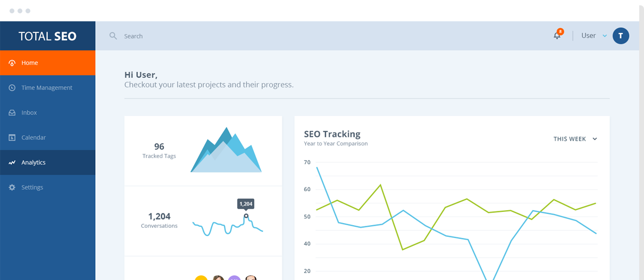Viewport: 644px width, 280px height.
Task: Click the 1,204 marker on Conversations sparkline
Action: [246, 216]
